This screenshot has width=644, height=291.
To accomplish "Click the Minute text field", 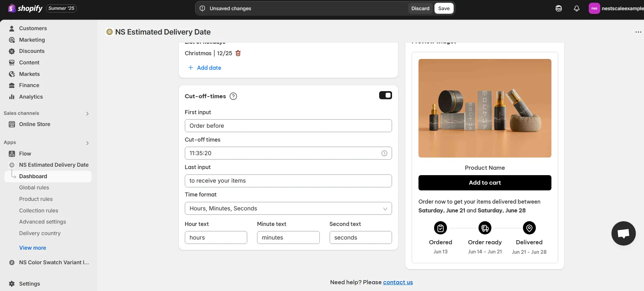I will tap(288, 237).
